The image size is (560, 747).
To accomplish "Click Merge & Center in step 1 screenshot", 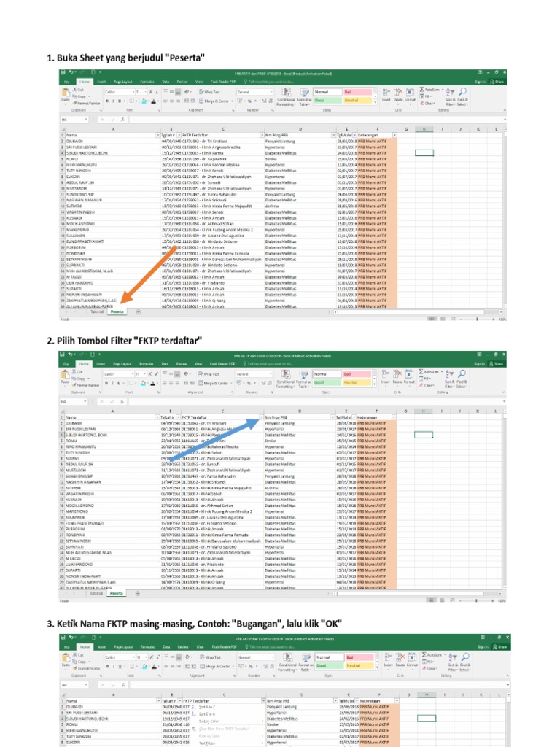I will 216,101.
